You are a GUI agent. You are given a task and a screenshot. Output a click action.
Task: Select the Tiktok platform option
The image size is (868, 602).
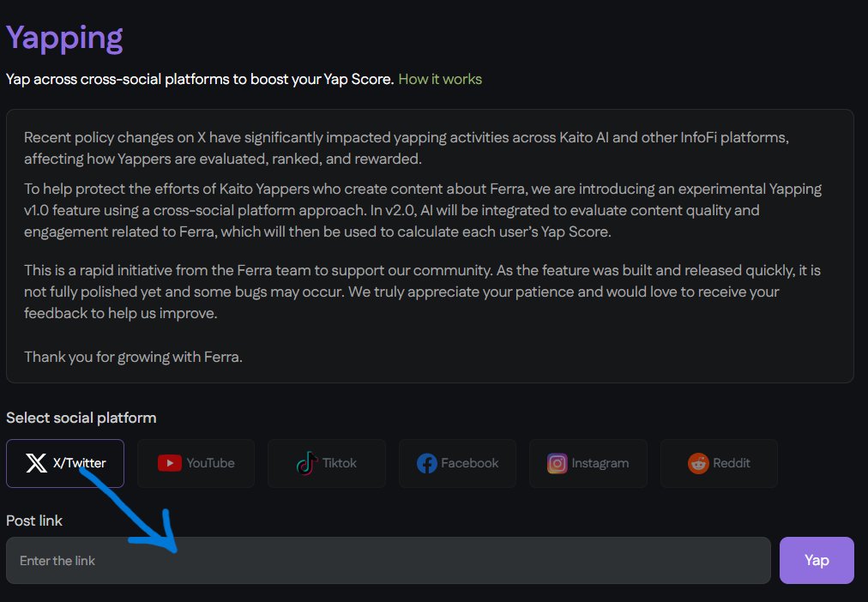[x=327, y=463]
